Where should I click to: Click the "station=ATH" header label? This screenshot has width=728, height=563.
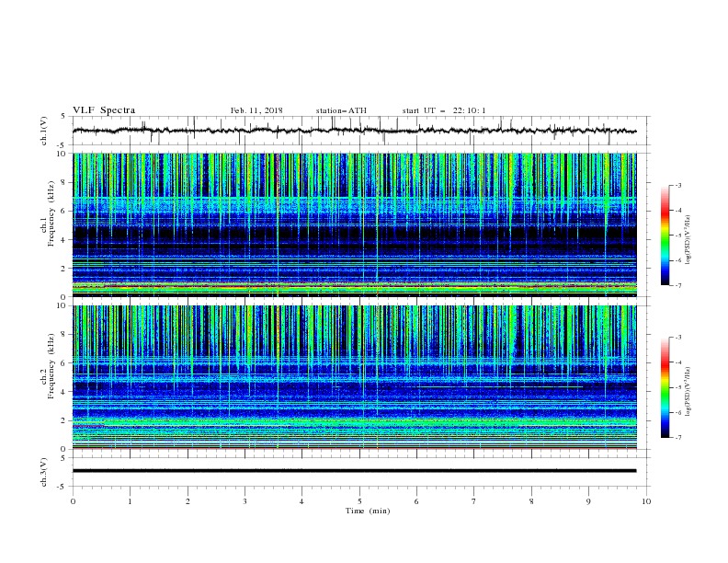tap(341, 110)
